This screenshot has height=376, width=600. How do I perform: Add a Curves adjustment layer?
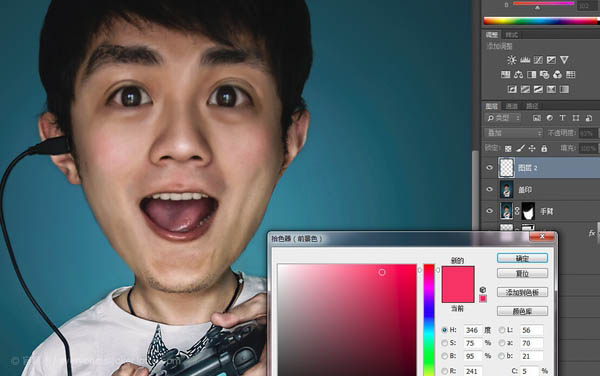click(538, 60)
